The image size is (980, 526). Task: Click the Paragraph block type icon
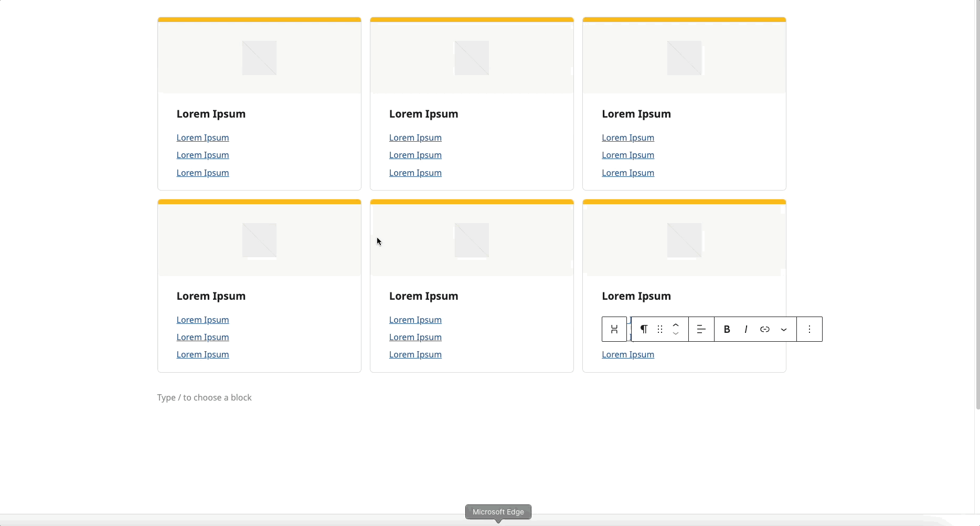point(644,329)
